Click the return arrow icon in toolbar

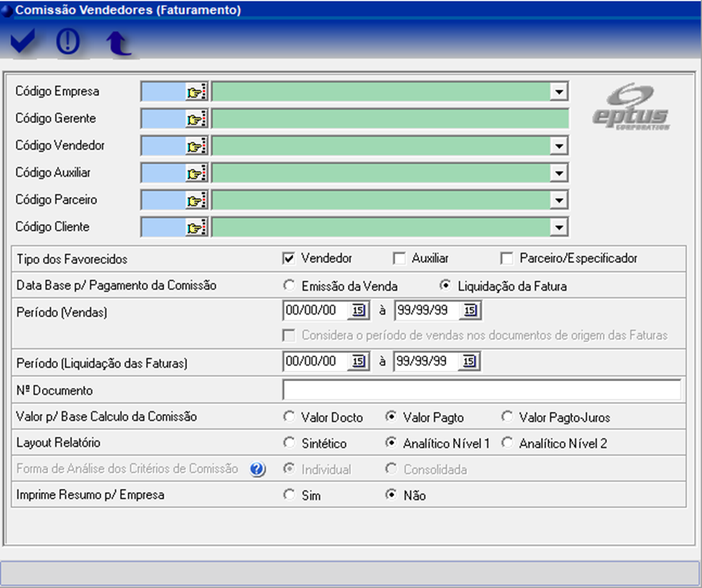119,44
